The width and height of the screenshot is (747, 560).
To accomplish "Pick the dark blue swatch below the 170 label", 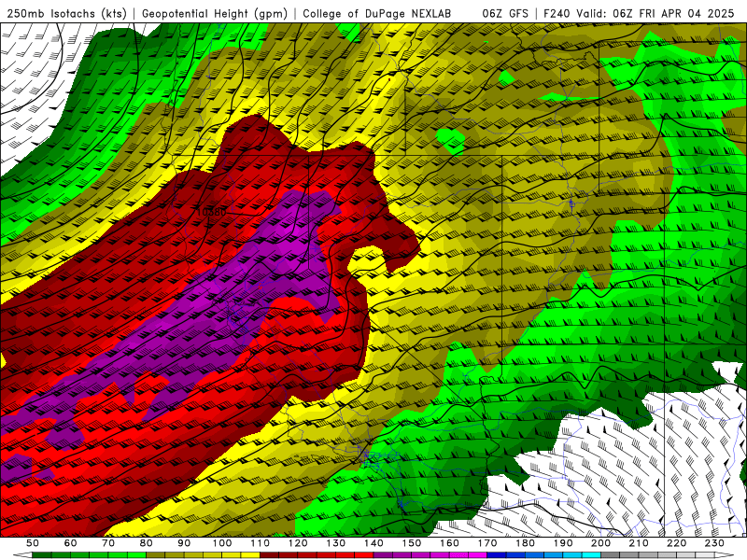I will coord(497,555).
